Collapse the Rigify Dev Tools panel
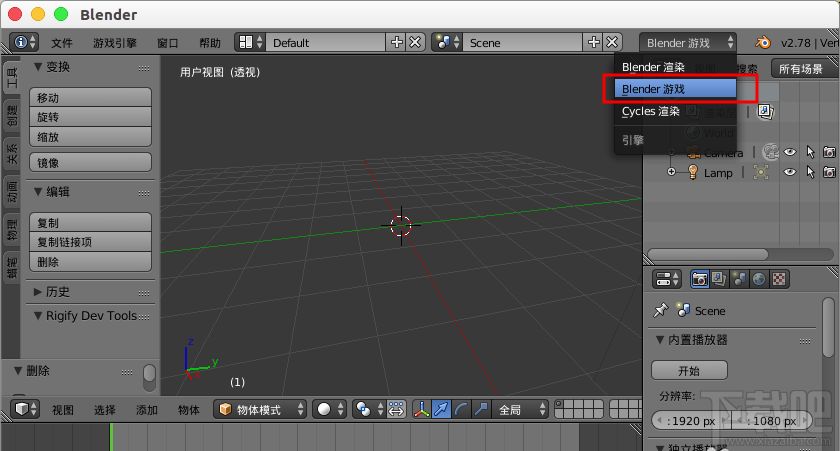 pos(38,316)
